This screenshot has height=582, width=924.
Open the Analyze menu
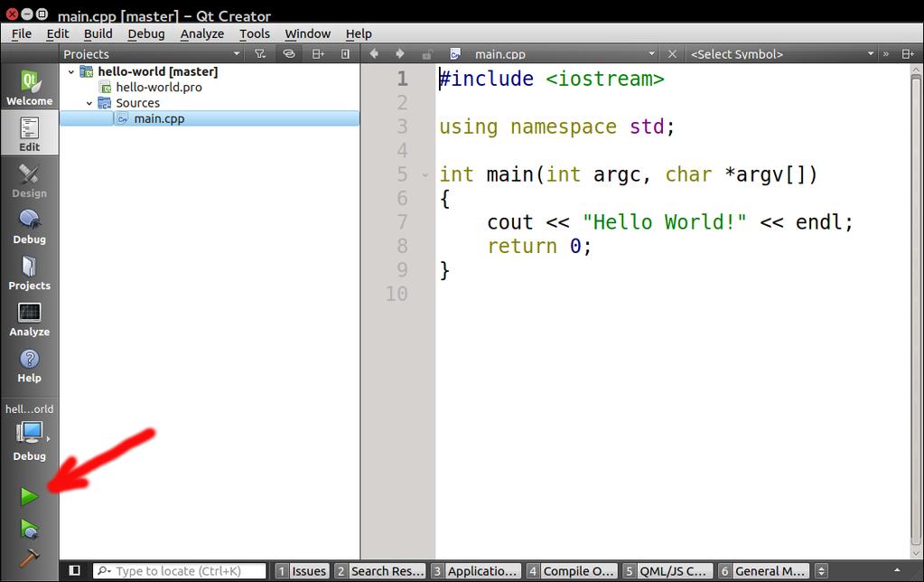click(202, 33)
